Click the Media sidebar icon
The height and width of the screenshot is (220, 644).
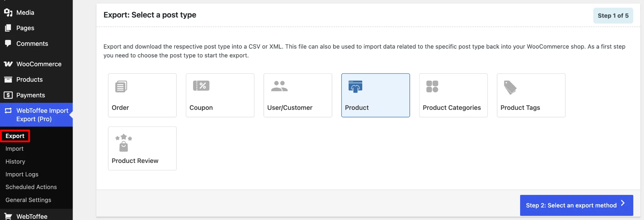point(8,13)
